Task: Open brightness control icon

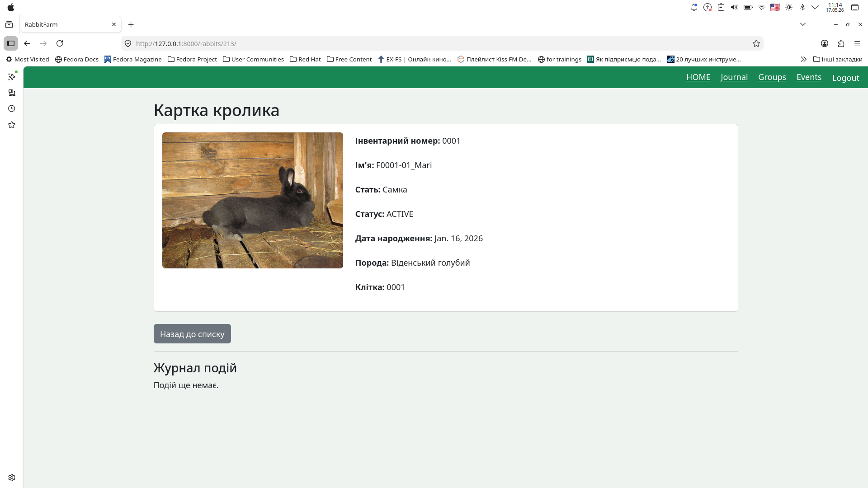Action: click(789, 7)
